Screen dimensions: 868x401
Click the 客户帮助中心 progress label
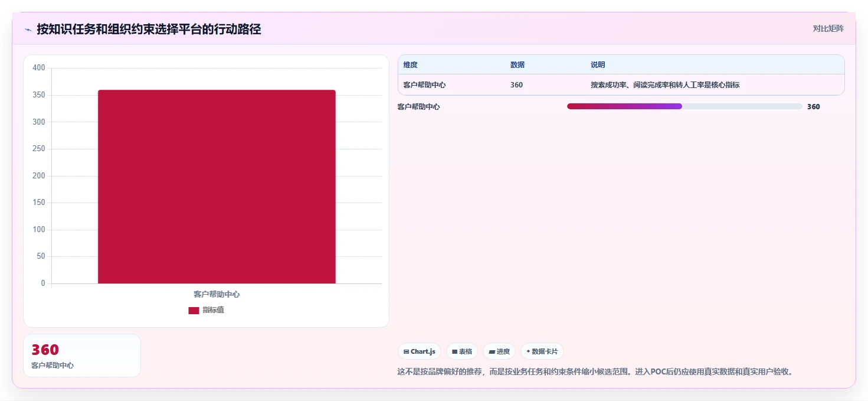(418, 107)
